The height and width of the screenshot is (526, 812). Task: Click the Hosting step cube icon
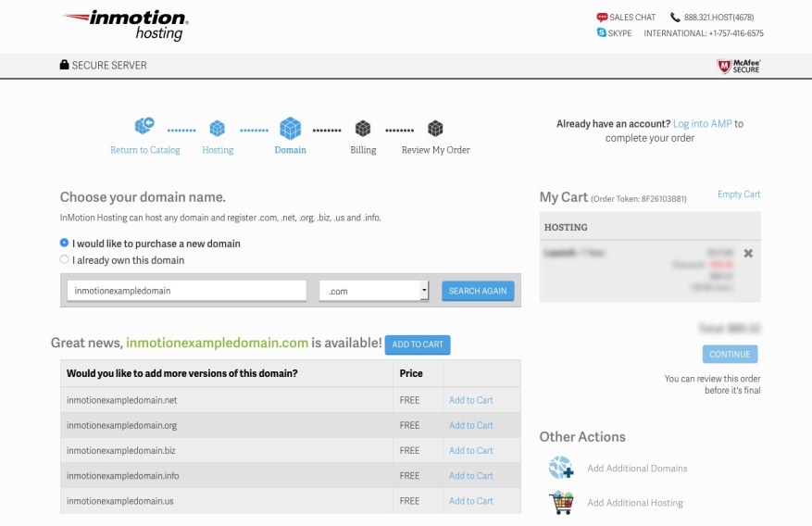click(x=218, y=128)
